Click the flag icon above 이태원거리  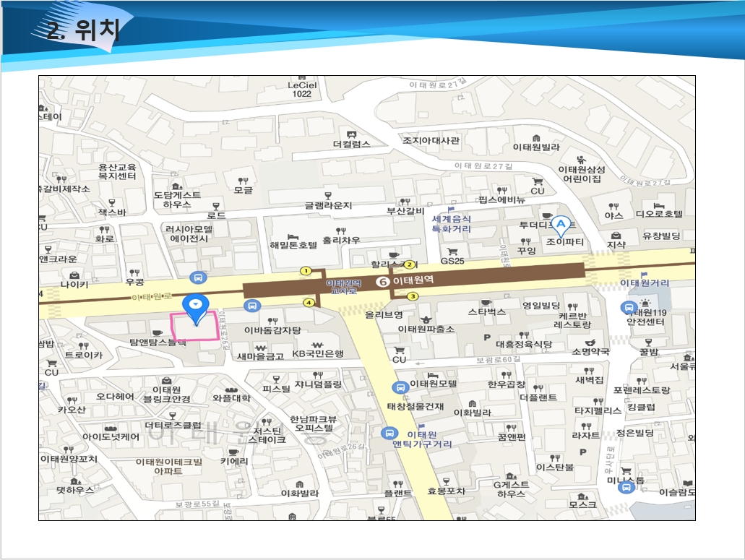click(644, 274)
